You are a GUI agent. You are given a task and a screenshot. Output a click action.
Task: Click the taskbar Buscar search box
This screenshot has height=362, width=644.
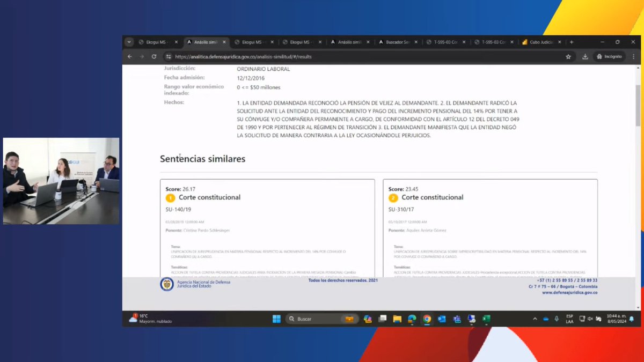tap(321, 319)
